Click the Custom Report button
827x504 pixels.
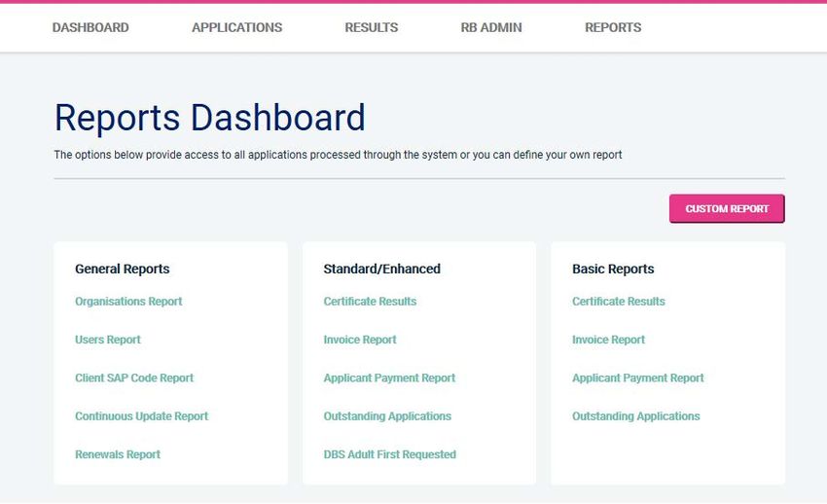click(x=727, y=209)
